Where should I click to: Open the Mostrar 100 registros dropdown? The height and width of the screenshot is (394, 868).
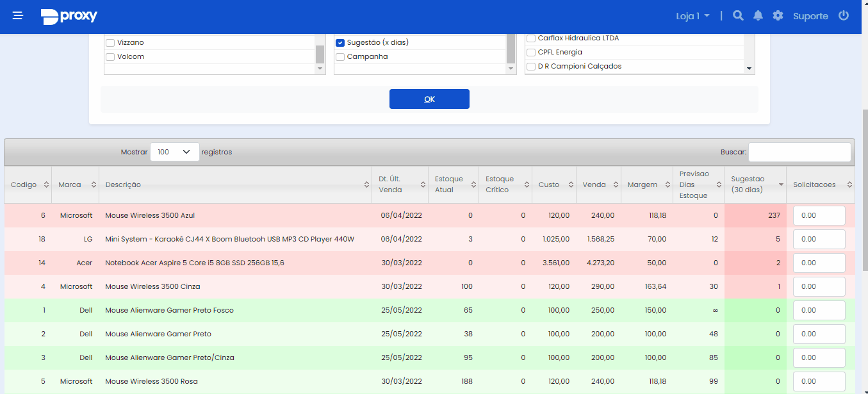(x=174, y=152)
